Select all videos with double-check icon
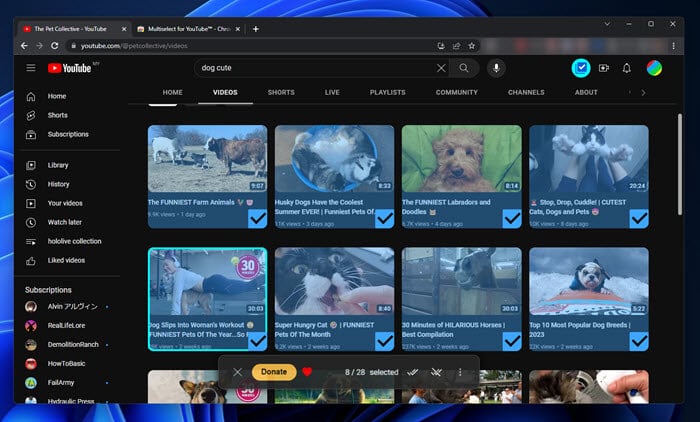Viewport: 700px width, 422px height. click(x=413, y=372)
